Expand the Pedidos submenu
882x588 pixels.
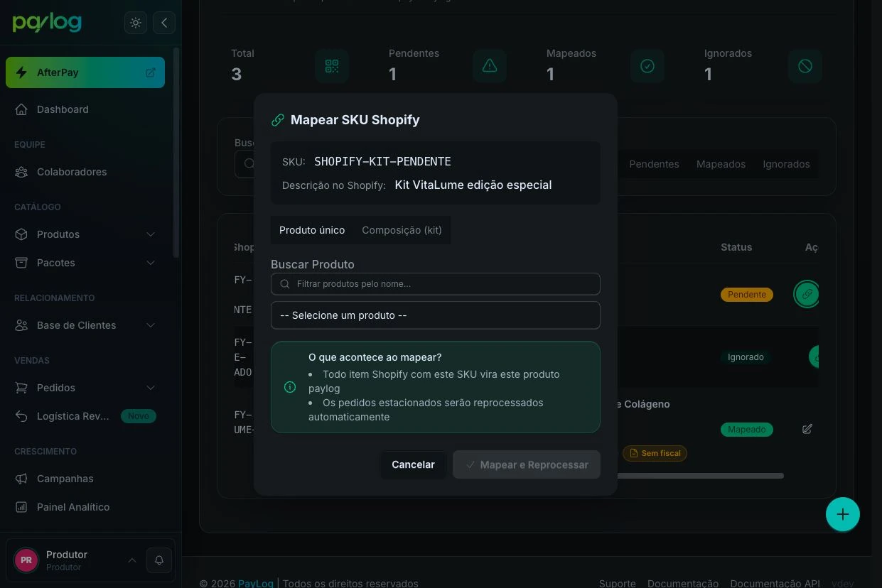pos(151,388)
